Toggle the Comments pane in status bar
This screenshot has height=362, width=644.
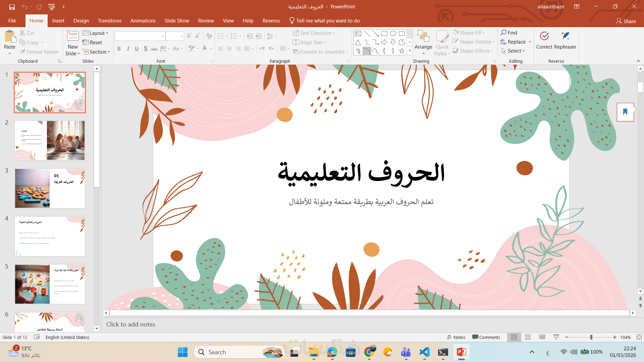tap(486, 337)
